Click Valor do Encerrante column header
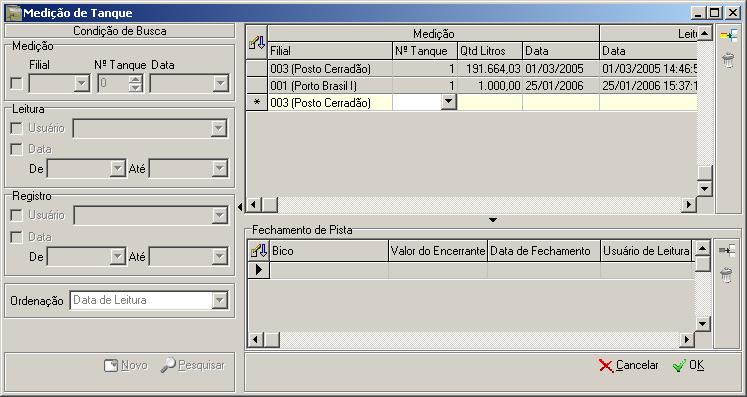 click(438, 251)
